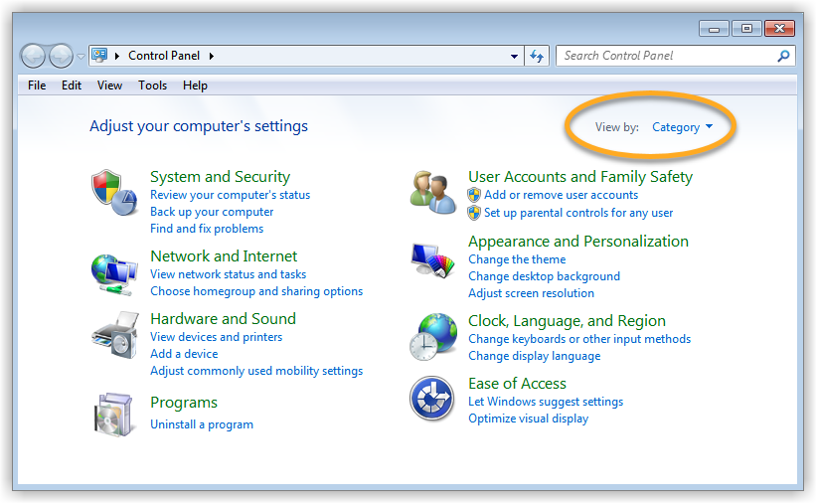This screenshot has width=817, height=504.
Task: Open the Help menu
Action: pyautogui.click(x=195, y=85)
